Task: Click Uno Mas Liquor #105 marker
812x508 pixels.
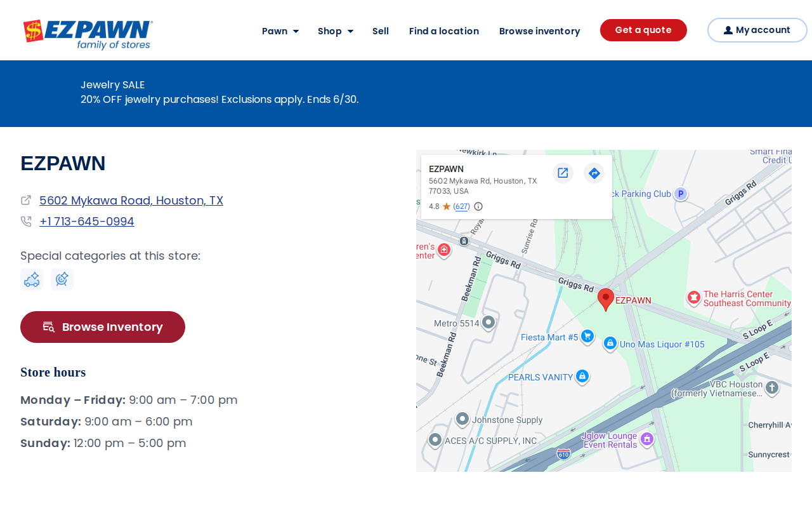Action: point(610,344)
